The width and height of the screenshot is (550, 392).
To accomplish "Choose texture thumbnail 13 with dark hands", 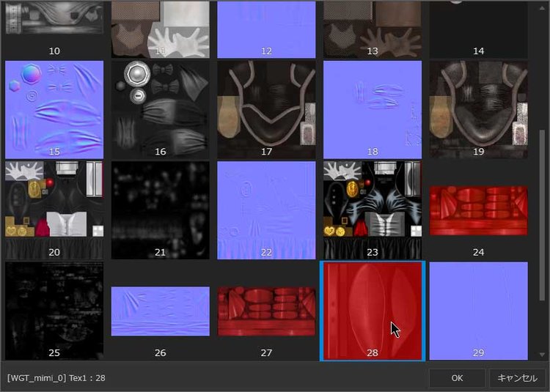I will (373, 29).
